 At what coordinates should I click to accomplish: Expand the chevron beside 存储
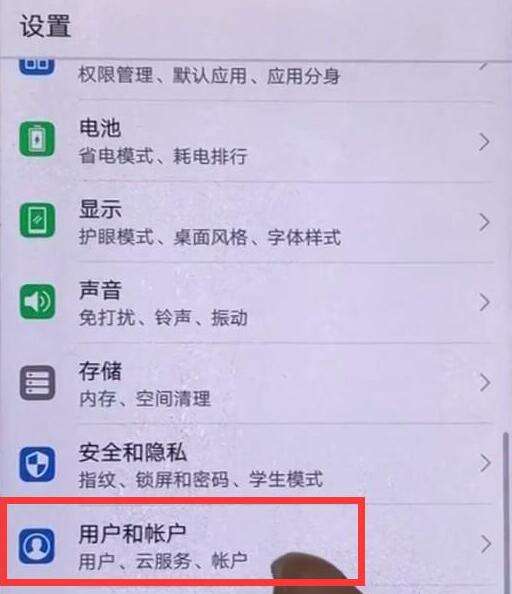pos(484,383)
